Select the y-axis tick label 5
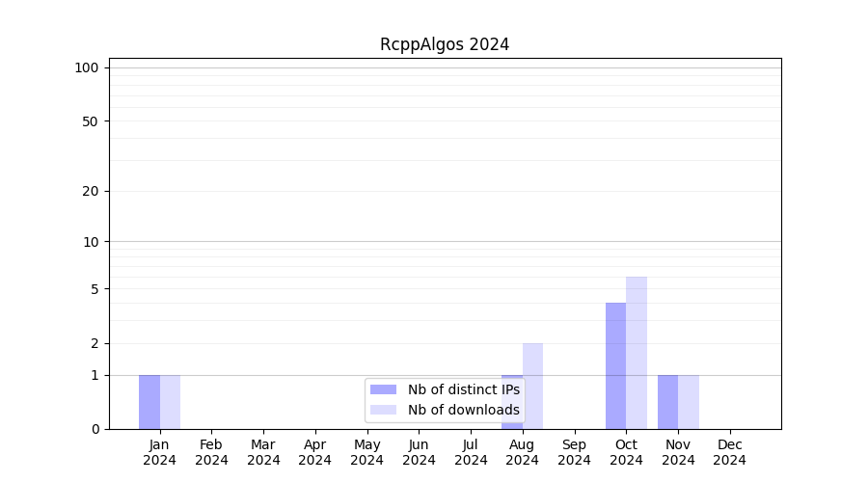Viewport: 868px width, 482px height. pyautogui.click(x=95, y=289)
